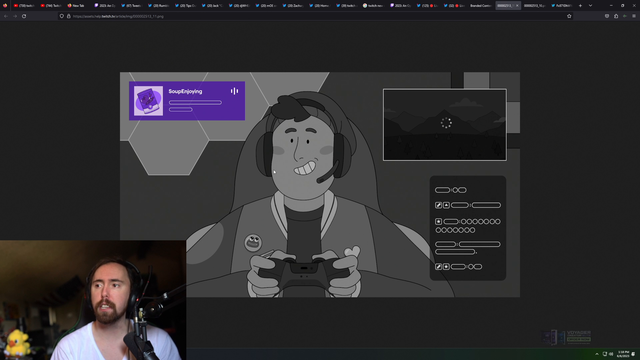Open the taskbar clock and date
640x360 pixels.
pyautogui.click(x=623, y=354)
